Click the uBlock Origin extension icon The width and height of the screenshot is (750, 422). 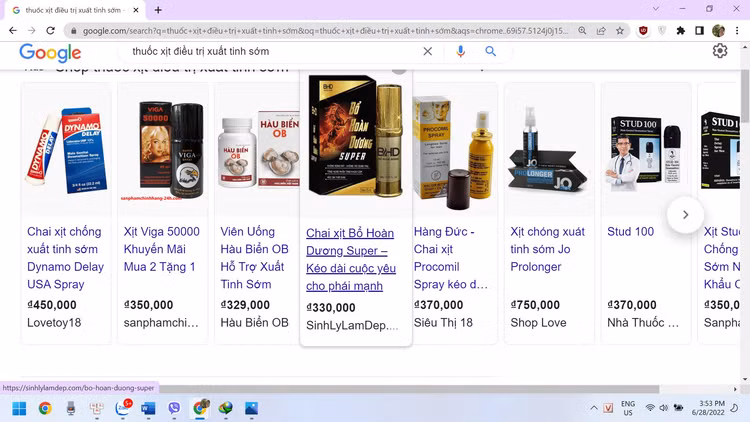643,31
